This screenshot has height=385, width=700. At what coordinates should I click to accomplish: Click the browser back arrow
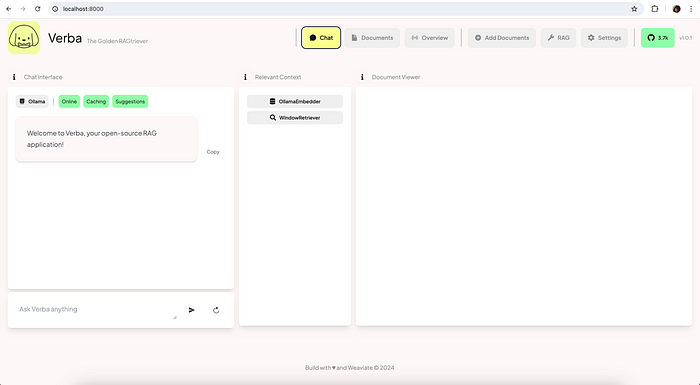click(x=8, y=9)
